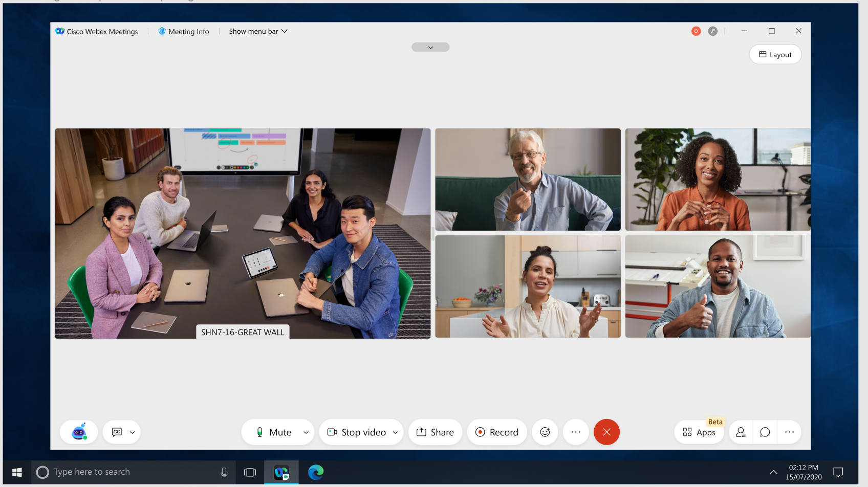
Task: Click the Cisco Webex Meetings logo
Action: tap(60, 31)
